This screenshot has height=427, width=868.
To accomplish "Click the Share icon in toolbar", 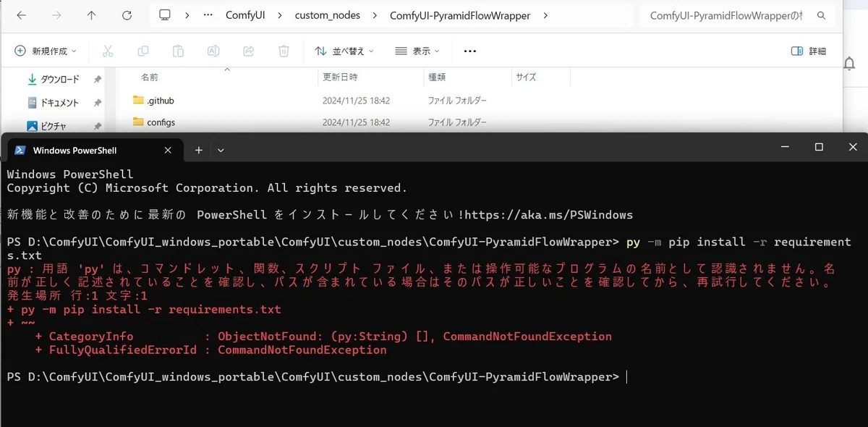I will (x=249, y=51).
